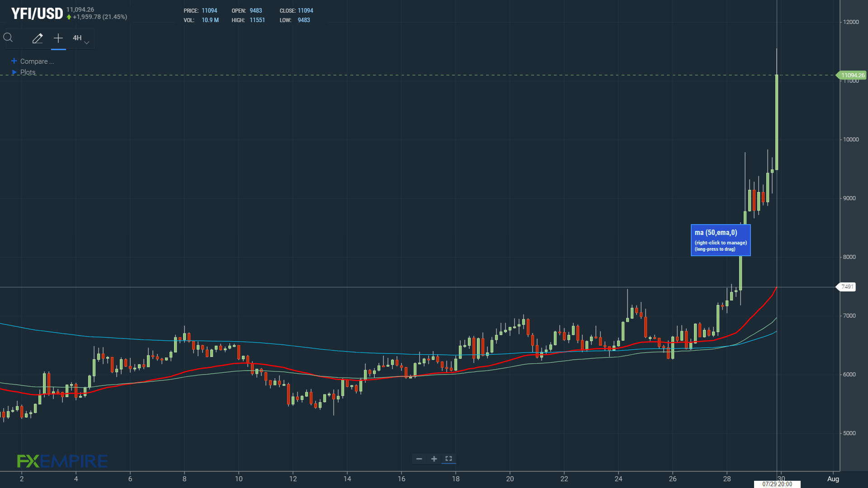Image resolution: width=868 pixels, height=488 pixels.
Task: Click the 5000 price axis label
Action: [849, 433]
